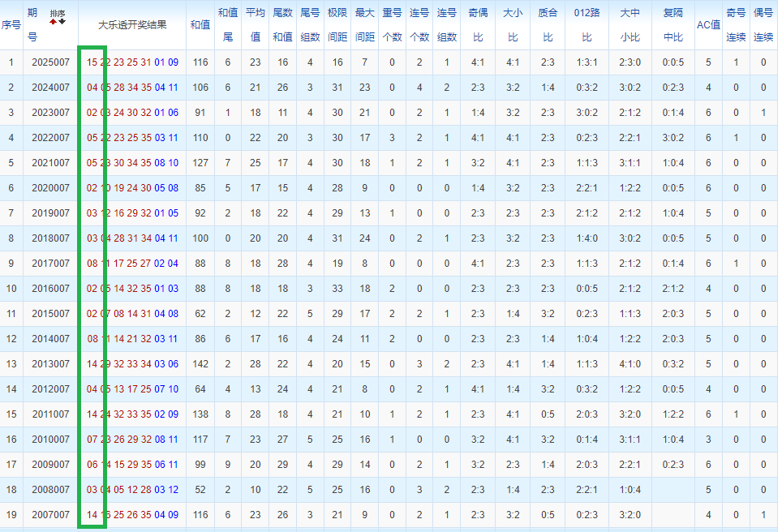The image size is (782, 532).
Task: Click 奇号连续 value 1 in row 2017007
Action: 736,264
